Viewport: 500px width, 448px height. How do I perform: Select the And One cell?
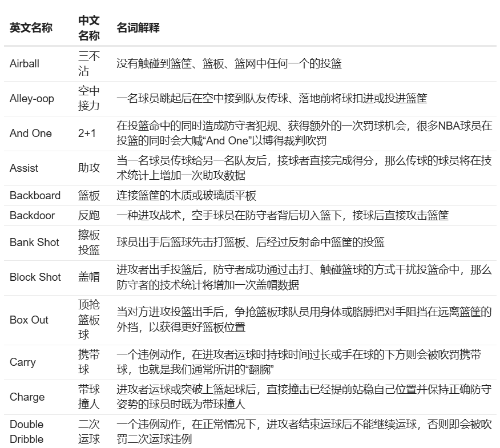click(31, 134)
